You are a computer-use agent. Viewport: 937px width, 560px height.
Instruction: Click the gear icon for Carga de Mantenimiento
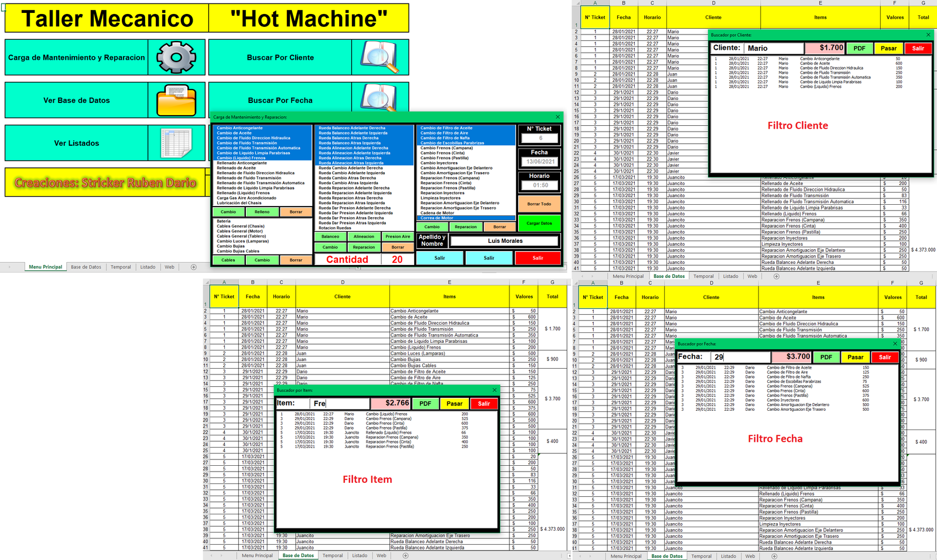pos(176,57)
